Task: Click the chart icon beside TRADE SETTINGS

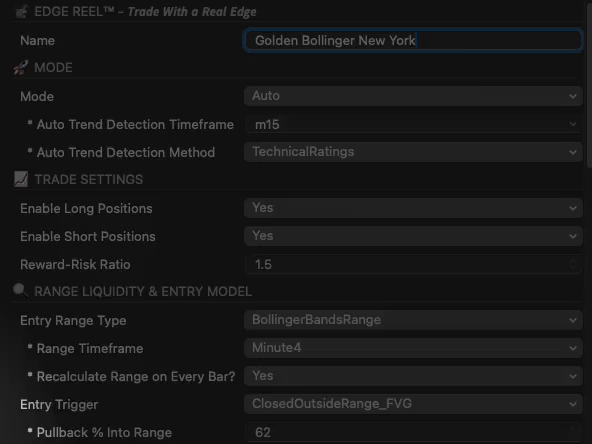Action: [x=21, y=179]
